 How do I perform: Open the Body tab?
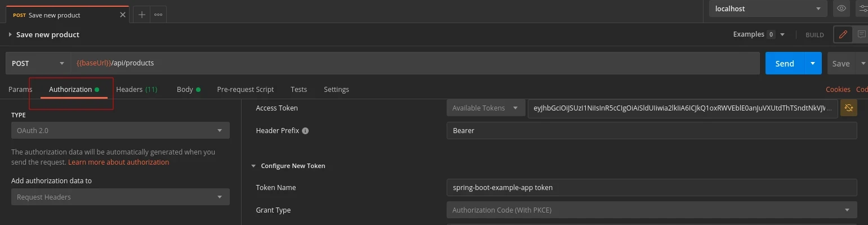pos(189,89)
